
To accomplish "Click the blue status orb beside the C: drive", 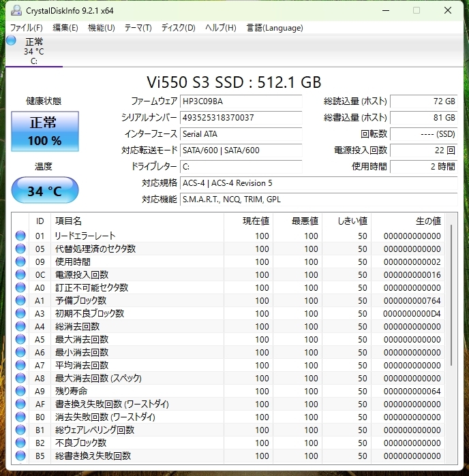I will [x=11, y=40].
